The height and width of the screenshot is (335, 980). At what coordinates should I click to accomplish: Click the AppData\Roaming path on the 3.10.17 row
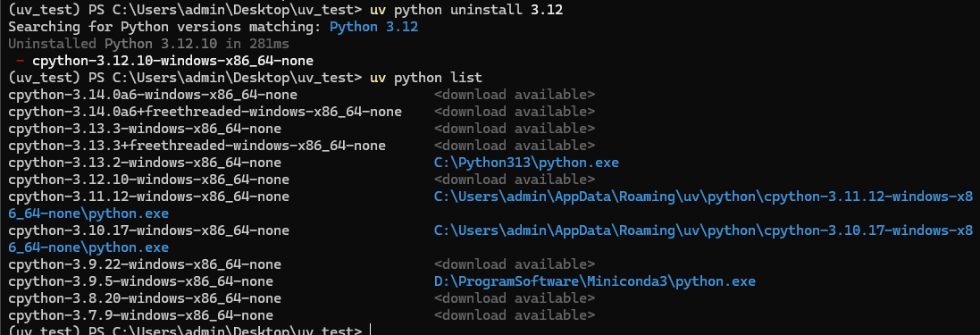click(703, 230)
